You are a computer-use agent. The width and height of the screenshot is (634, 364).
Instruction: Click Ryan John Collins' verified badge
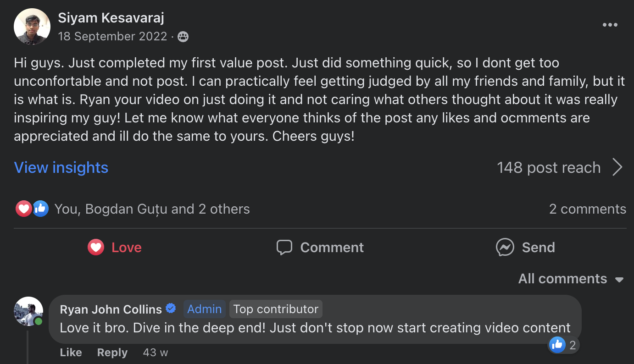tap(171, 309)
